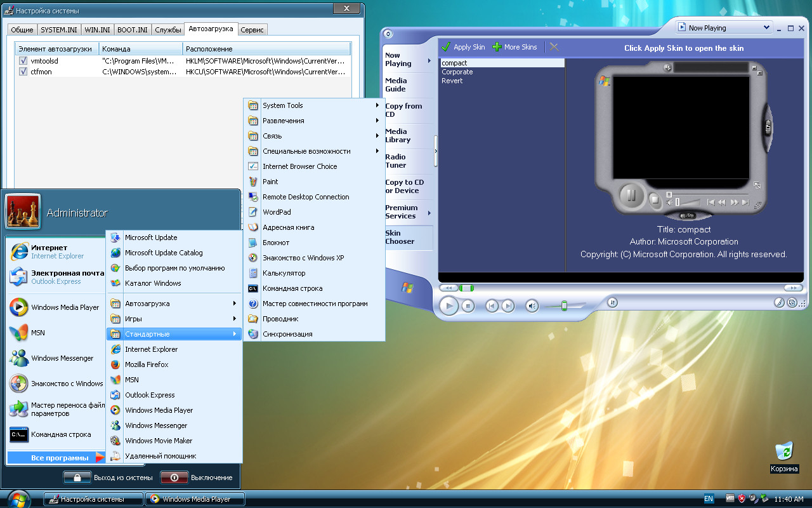812x508 pixels.
Task: Click the green Apply Skin checkmark
Action: pyautogui.click(x=446, y=47)
